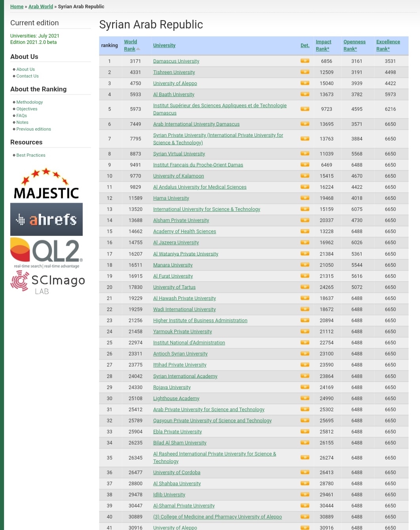Open Al Rasheed International Private University link
The height and width of the screenshot is (530, 420).
point(215,458)
